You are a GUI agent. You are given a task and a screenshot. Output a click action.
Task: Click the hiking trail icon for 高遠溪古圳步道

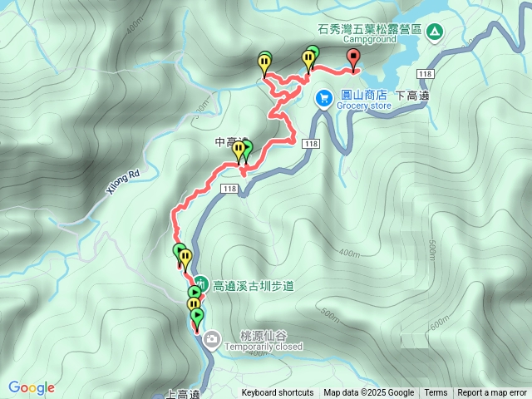tap(201, 283)
